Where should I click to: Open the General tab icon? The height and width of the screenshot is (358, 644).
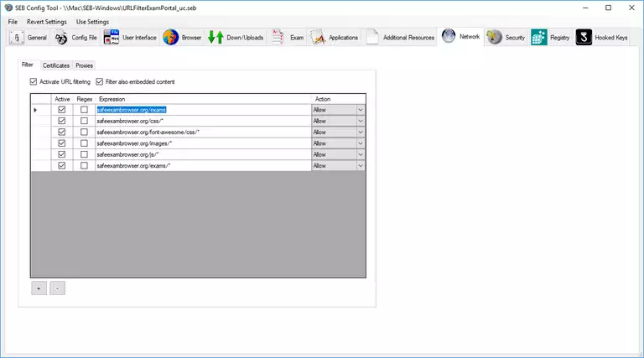coord(17,38)
